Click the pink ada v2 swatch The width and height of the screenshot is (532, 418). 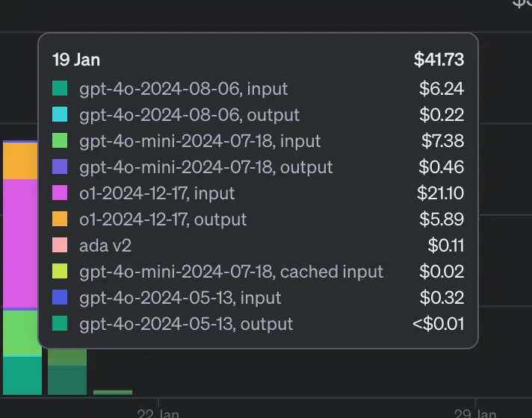60,246
